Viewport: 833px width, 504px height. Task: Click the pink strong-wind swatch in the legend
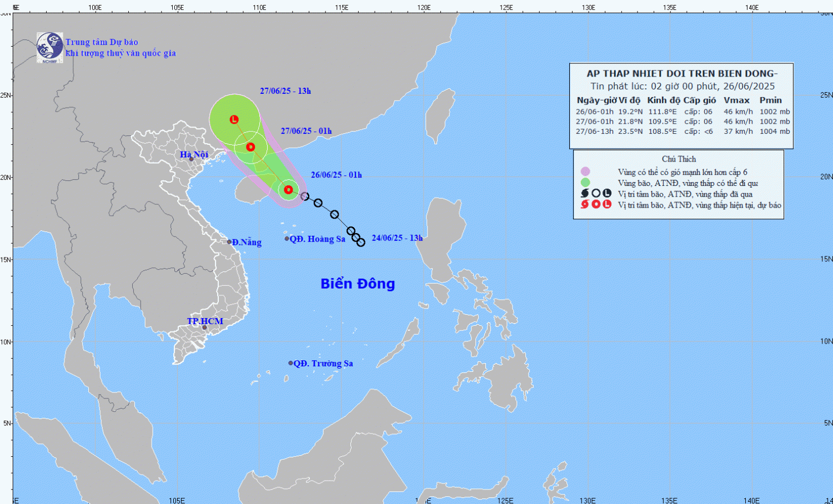click(585, 172)
